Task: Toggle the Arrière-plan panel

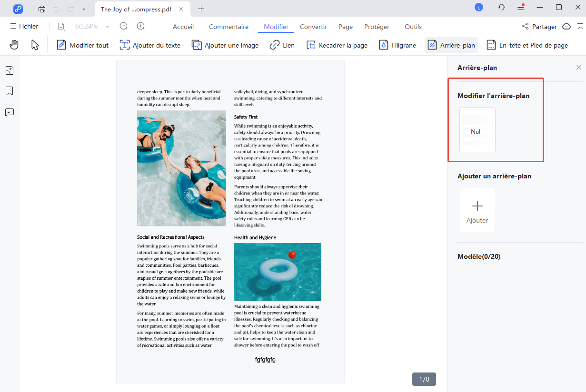Action: coord(451,45)
